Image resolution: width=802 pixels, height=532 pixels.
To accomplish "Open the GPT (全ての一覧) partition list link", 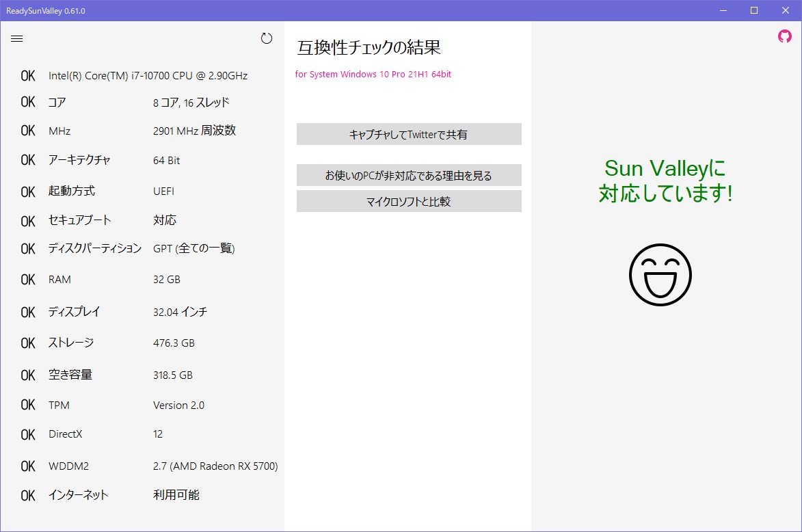I will [194, 249].
